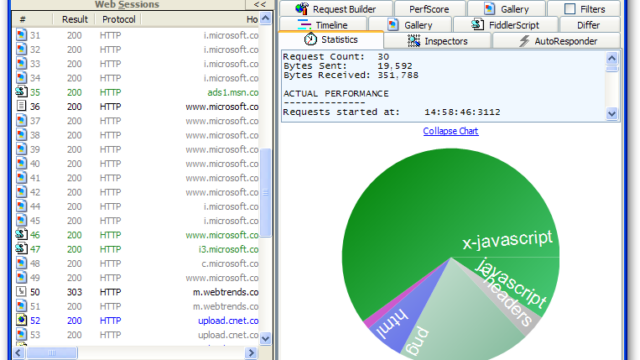Screen dimensions: 640x360
Task: Click the Requests started at time value
Action: click(x=462, y=112)
